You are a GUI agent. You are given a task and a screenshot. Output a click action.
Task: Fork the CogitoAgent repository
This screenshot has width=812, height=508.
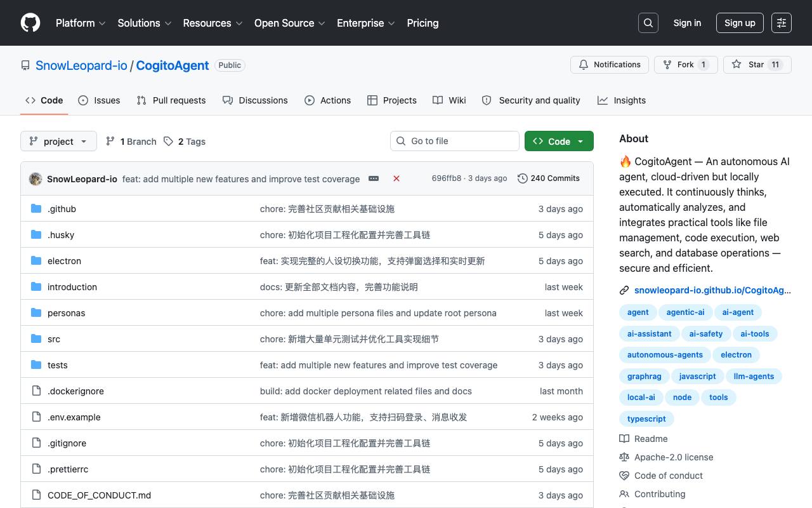[686, 65]
